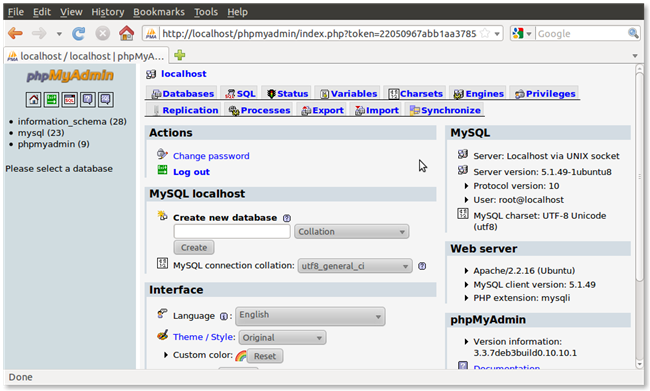Click the Change password link
The height and width of the screenshot is (391, 650).
[x=211, y=156]
